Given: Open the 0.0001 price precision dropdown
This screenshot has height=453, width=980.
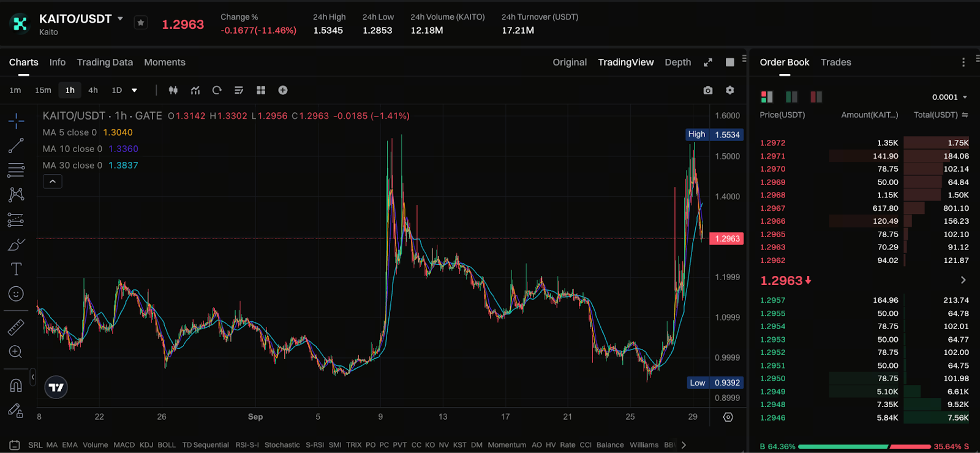Looking at the screenshot, I should coord(949,97).
